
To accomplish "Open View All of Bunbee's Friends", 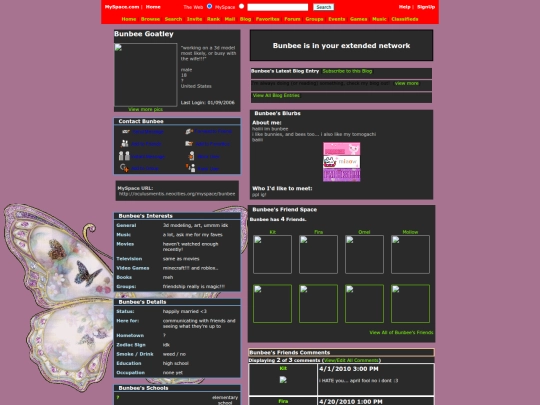I will 401,332.
